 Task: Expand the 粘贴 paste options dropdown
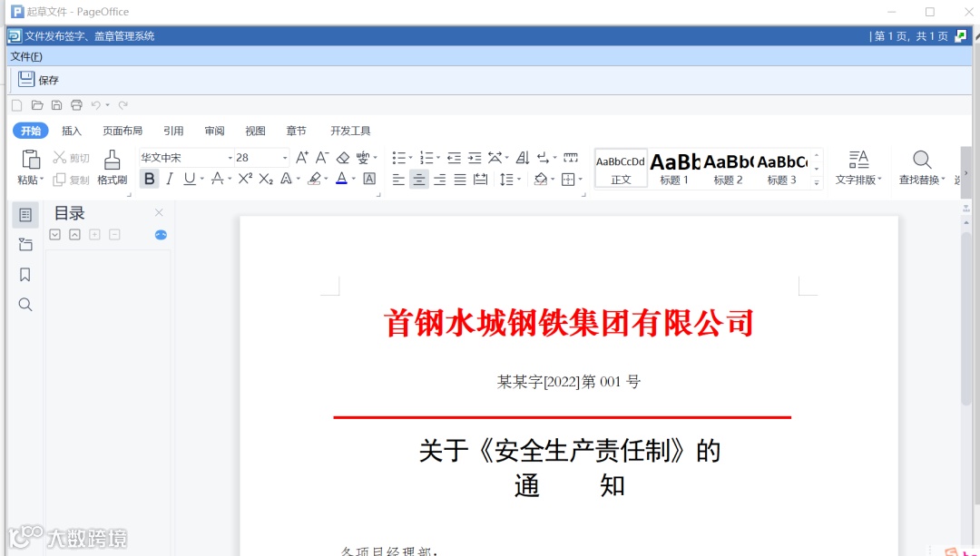(x=31, y=180)
